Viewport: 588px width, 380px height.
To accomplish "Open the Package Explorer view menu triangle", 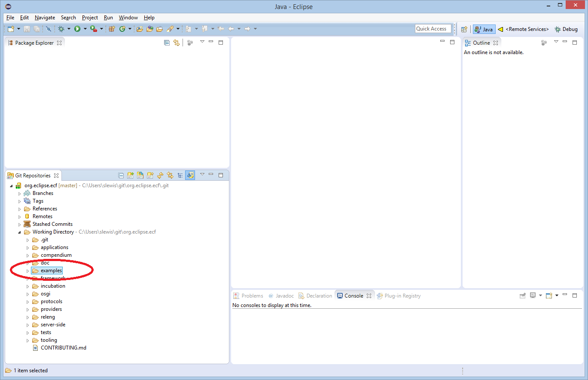I will (202, 42).
